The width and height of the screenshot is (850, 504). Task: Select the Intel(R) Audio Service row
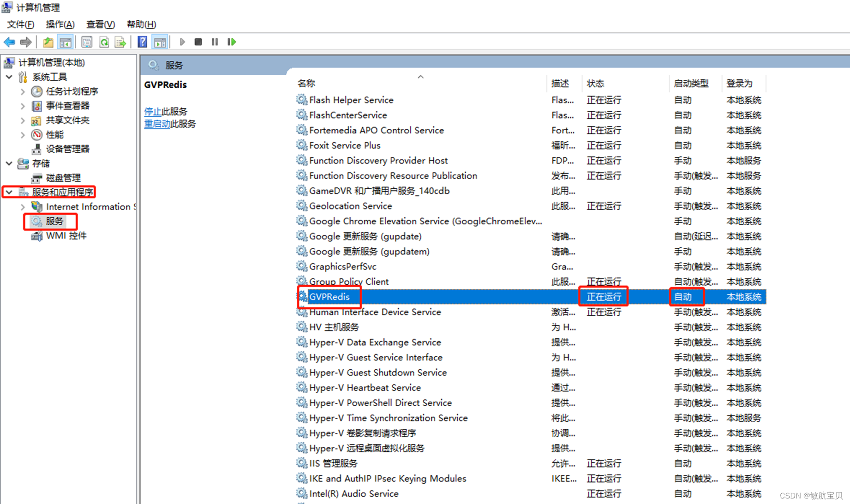point(531,493)
